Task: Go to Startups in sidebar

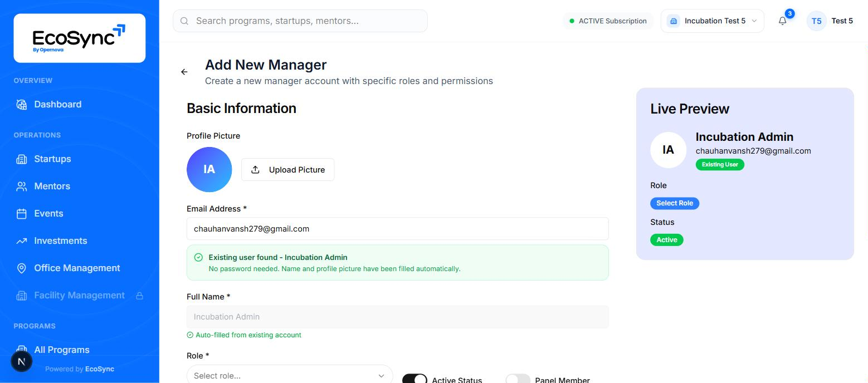Action: click(79, 159)
